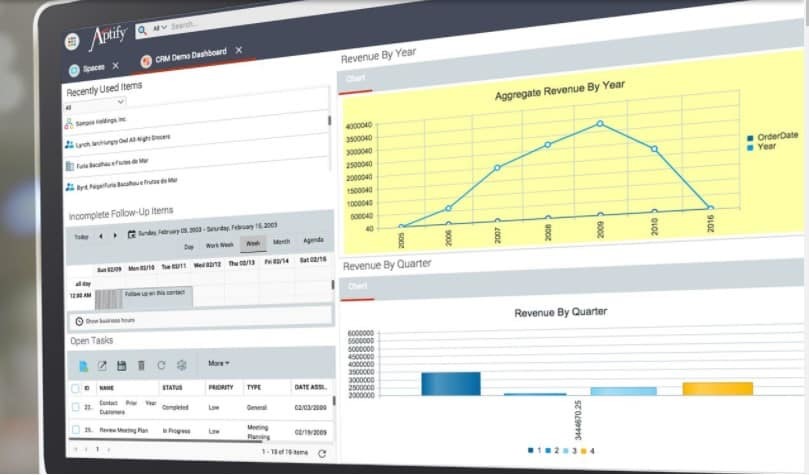Select the Month calendar view tab
This screenshot has height=475, width=809.
[282, 241]
